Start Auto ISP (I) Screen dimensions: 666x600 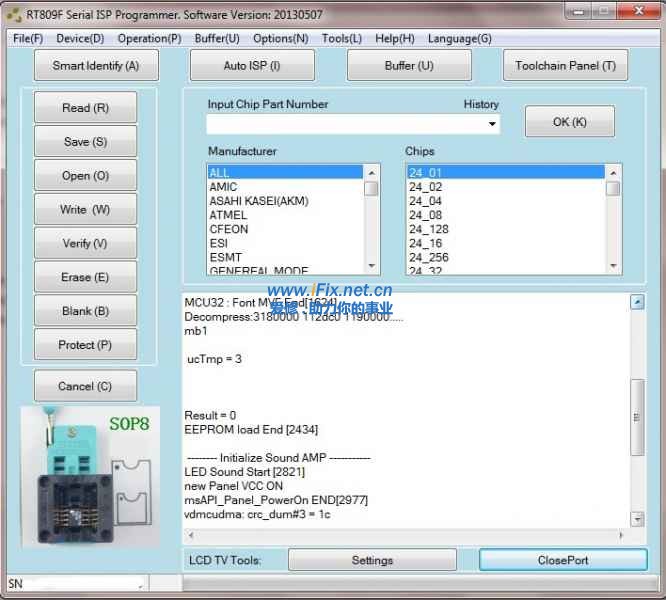(x=252, y=66)
